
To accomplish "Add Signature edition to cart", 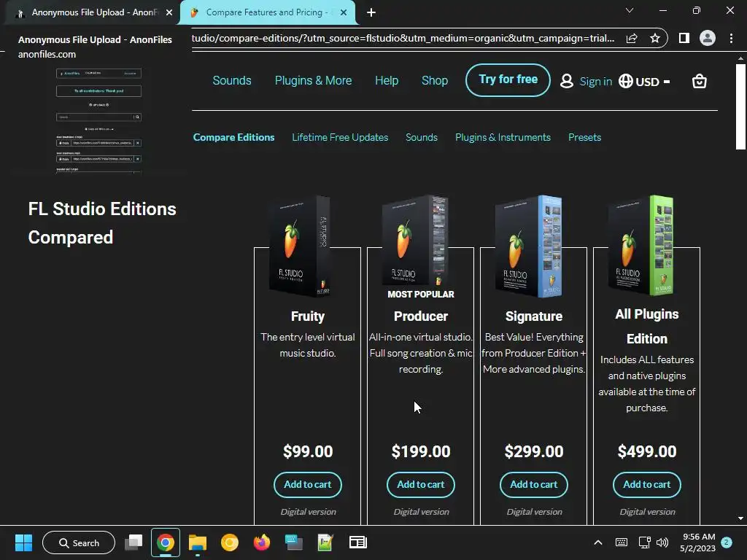I will 533,485.
